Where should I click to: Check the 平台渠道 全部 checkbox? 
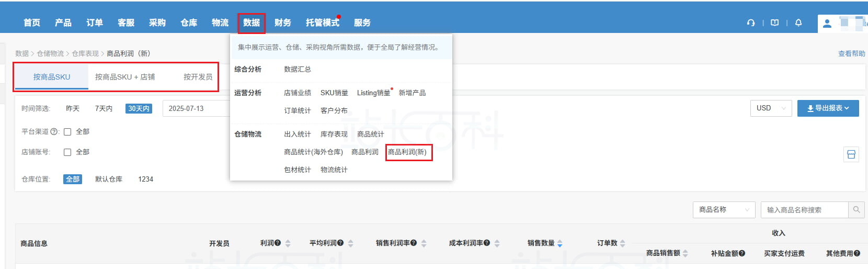pos(67,132)
